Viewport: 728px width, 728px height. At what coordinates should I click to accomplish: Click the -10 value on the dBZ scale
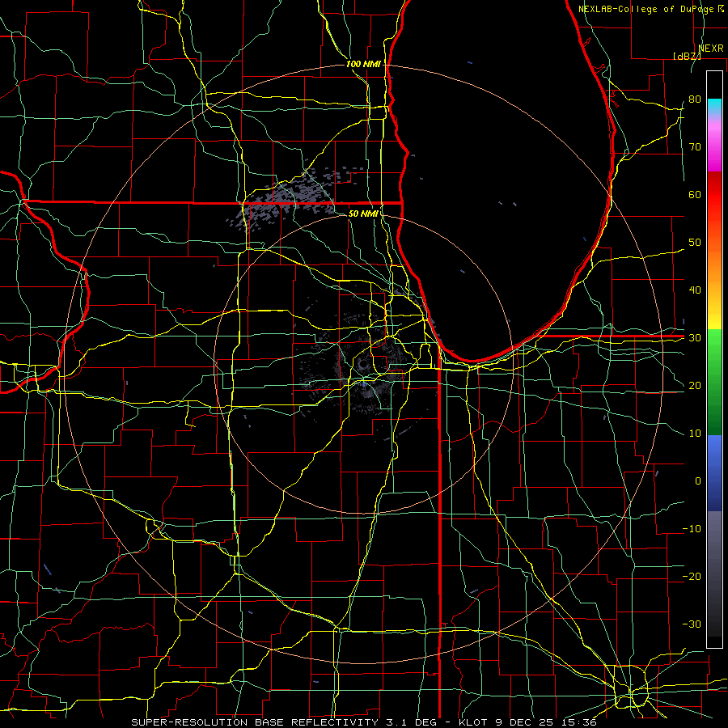(692, 529)
